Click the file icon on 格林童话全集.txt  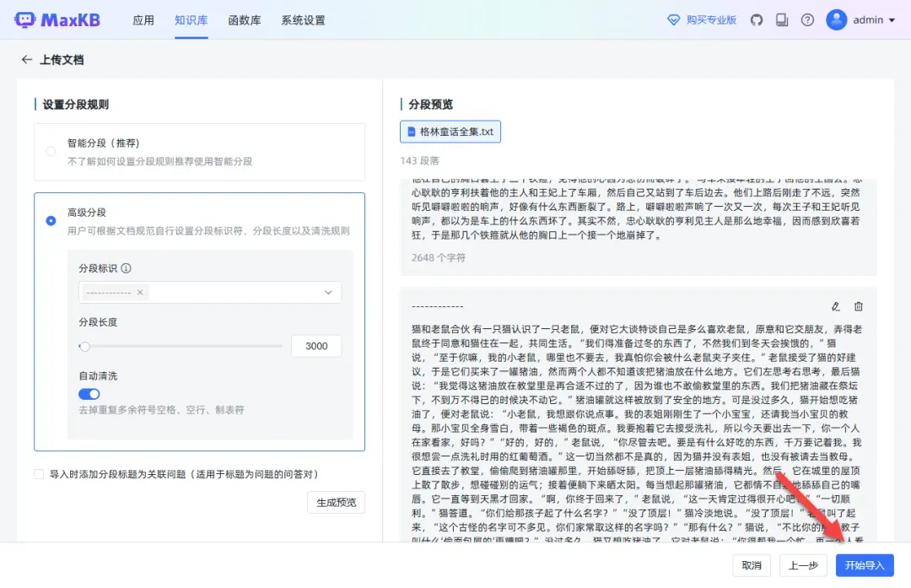(412, 132)
